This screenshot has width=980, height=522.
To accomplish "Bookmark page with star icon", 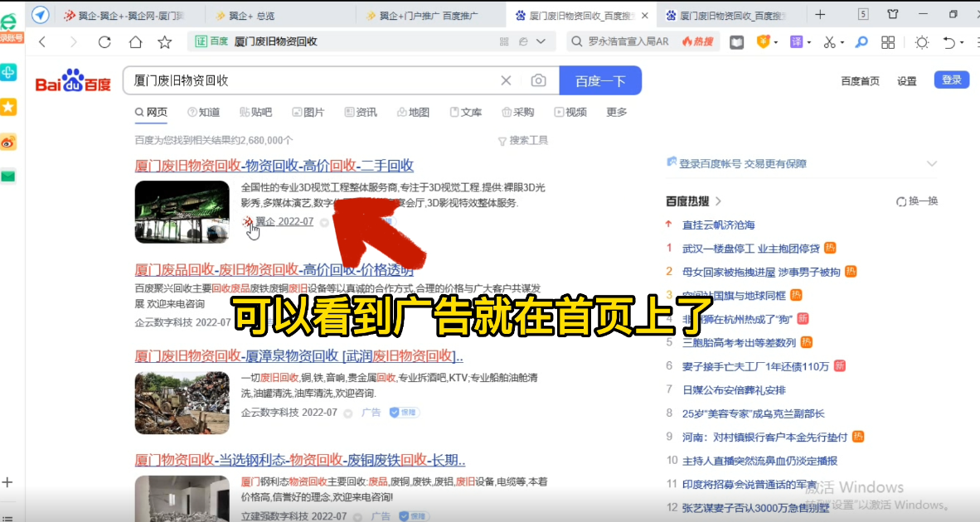I will (x=164, y=41).
